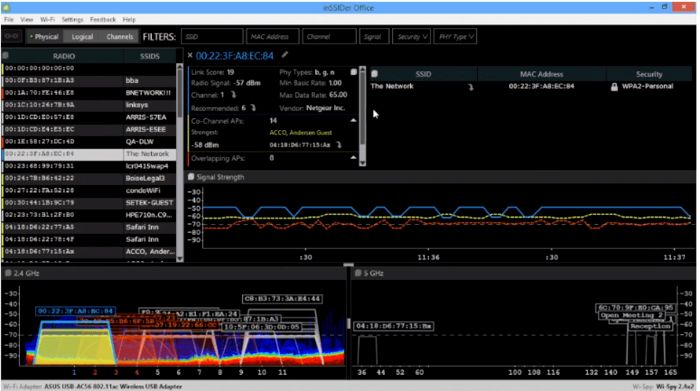Click the square icon in SSID table header

pyautogui.click(x=375, y=74)
